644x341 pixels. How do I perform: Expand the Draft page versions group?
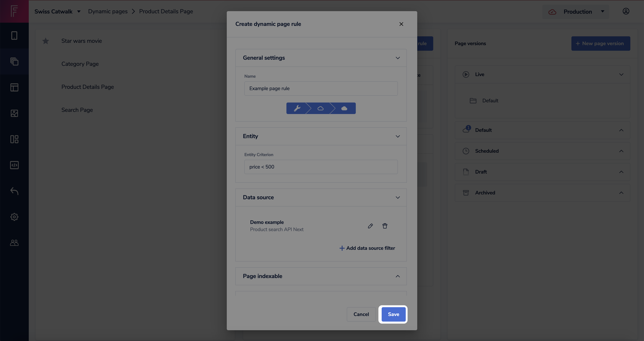[x=621, y=172]
